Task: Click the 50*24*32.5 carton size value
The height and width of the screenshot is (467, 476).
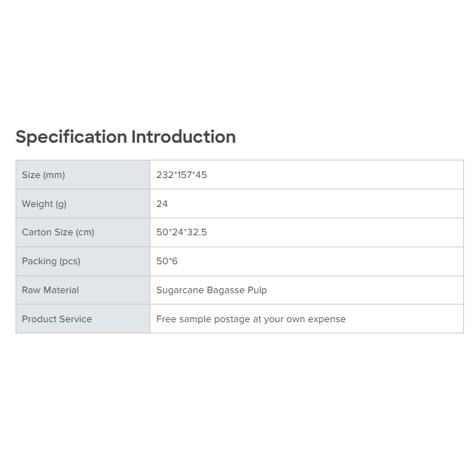Action: pos(182,232)
